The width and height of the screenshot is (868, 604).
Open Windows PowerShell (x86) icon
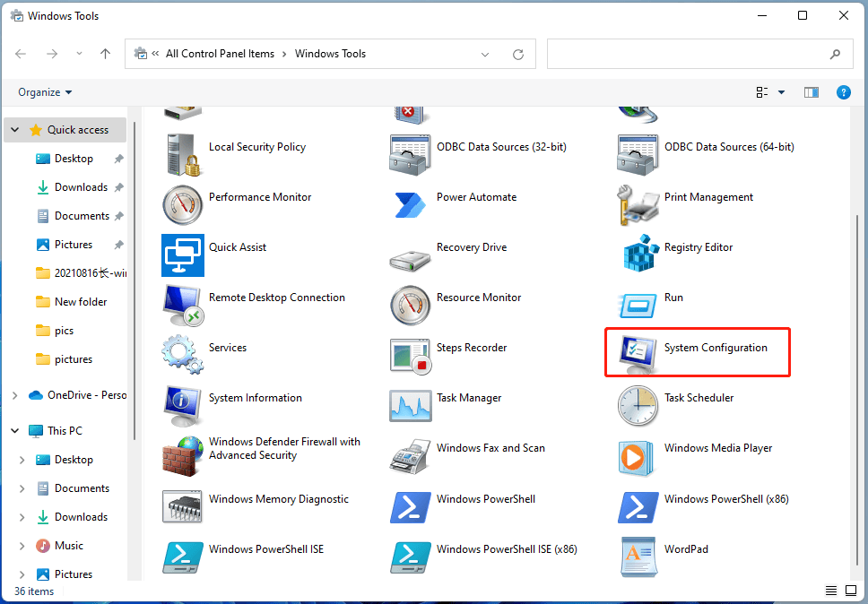tap(638, 506)
